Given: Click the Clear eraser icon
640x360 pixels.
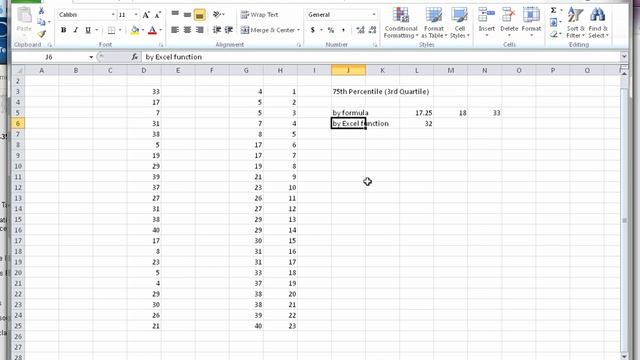Looking at the screenshot, I should pyautogui.click(x=553, y=34).
